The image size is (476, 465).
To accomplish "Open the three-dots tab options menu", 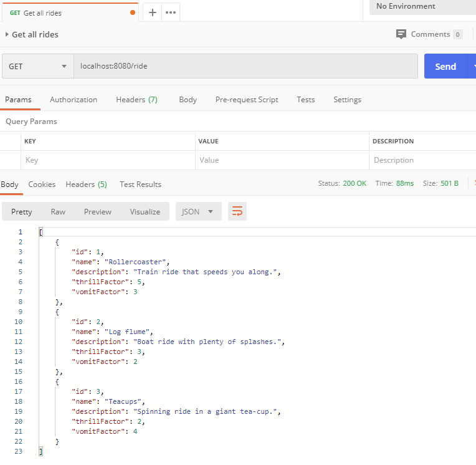I will [171, 12].
